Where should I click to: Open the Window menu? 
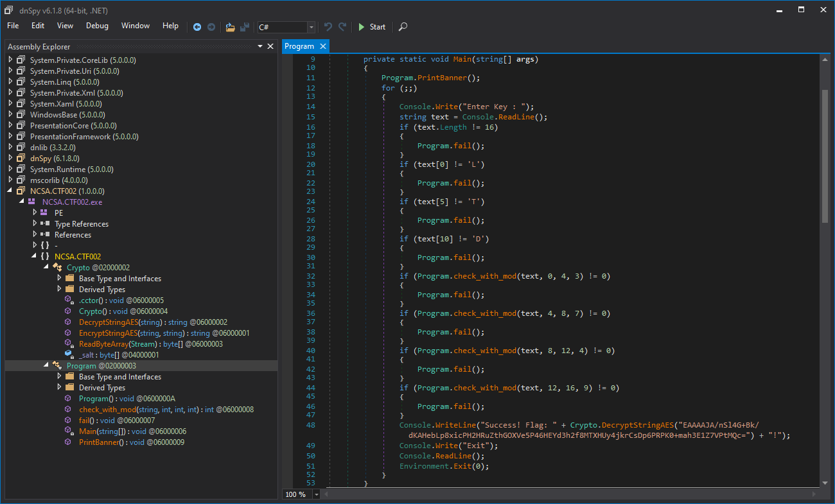tap(136, 26)
